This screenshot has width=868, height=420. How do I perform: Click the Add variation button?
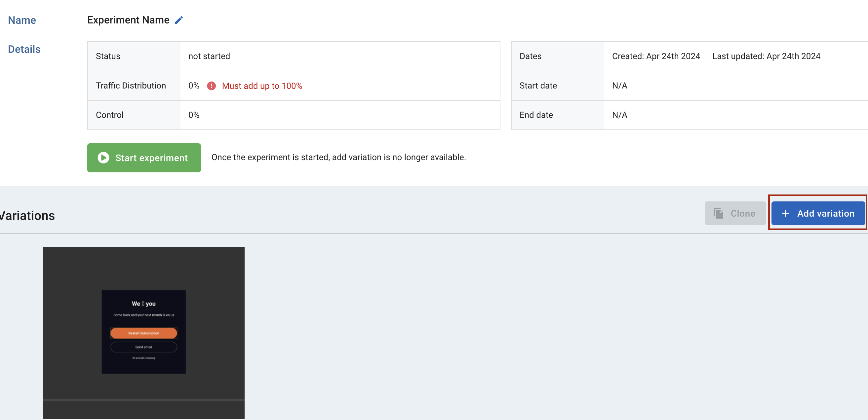click(x=818, y=213)
